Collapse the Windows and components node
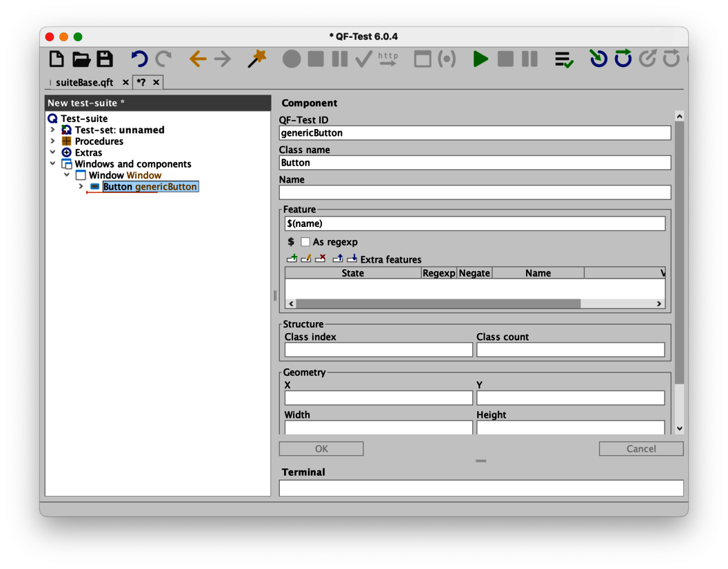 [53, 164]
